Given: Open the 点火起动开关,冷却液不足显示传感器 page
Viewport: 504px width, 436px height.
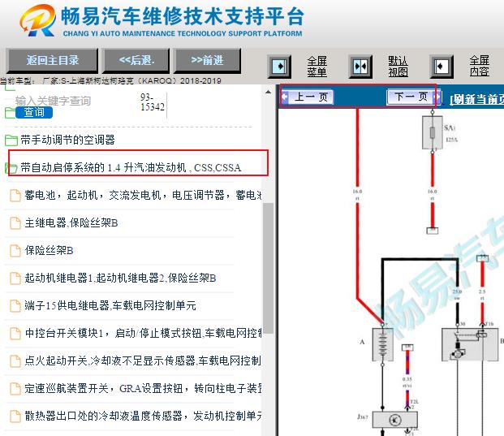Looking at the screenshot, I should (x=143, y=361).
